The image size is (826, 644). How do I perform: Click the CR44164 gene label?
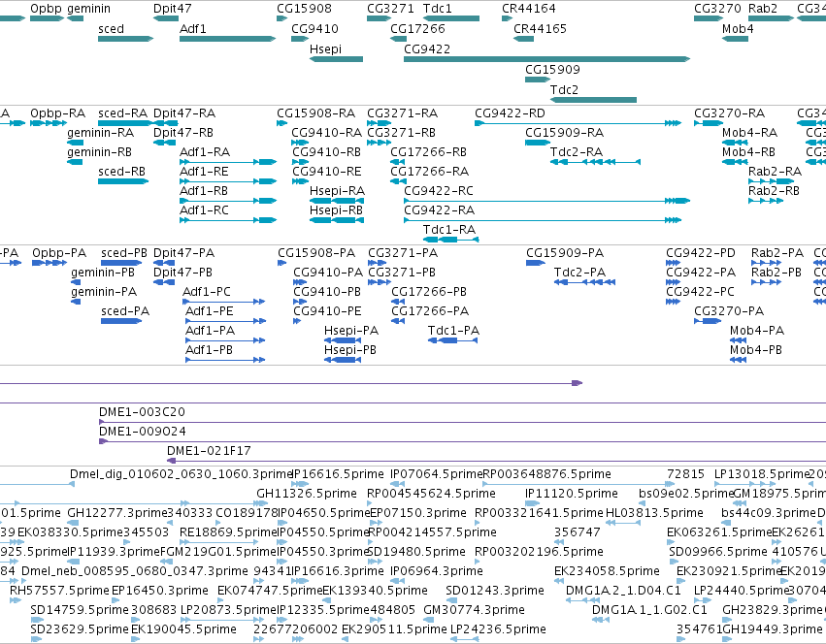[528, 9]
